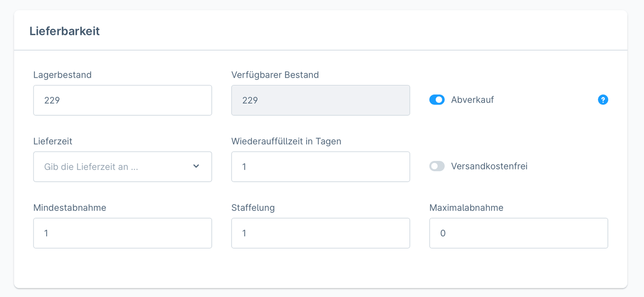Click the Maximalabnahme label
Image resolution: width=644 pixels, height=297 pixels.
click(466, 208)
